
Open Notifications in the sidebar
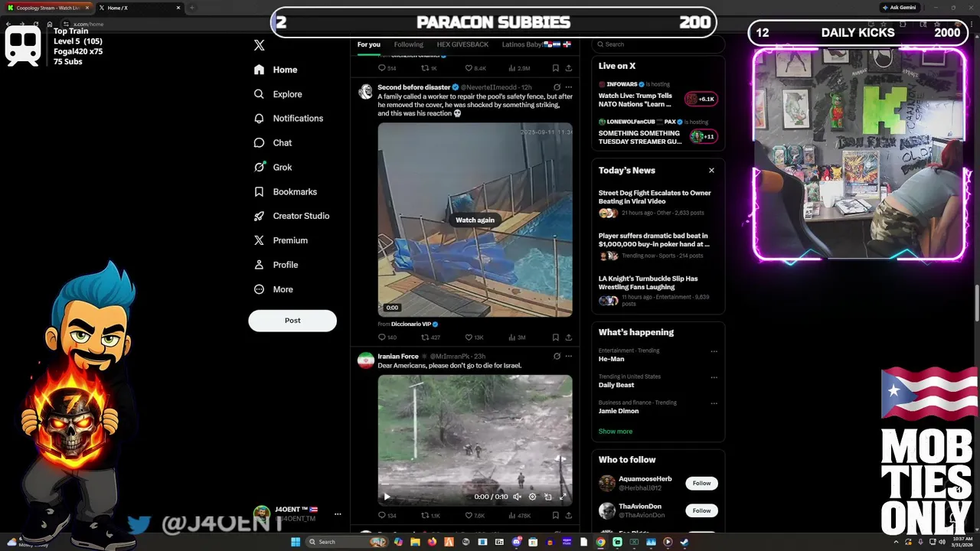(x=289, y=119)
